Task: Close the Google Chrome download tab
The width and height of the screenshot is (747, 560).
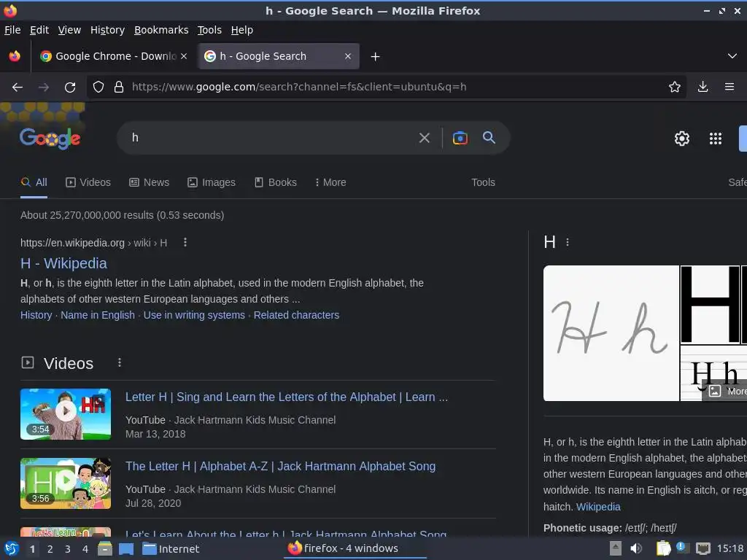Action: coord(184,56)
